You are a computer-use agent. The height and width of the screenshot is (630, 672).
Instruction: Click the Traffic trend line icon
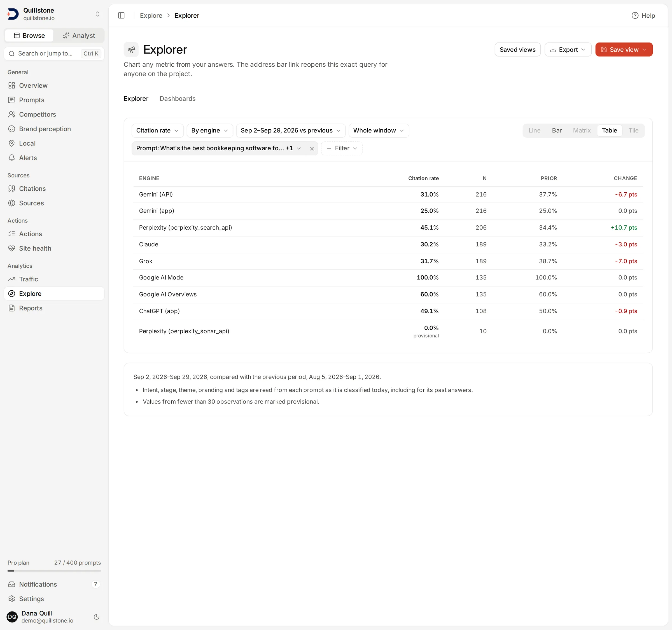(x=12, y=279)
